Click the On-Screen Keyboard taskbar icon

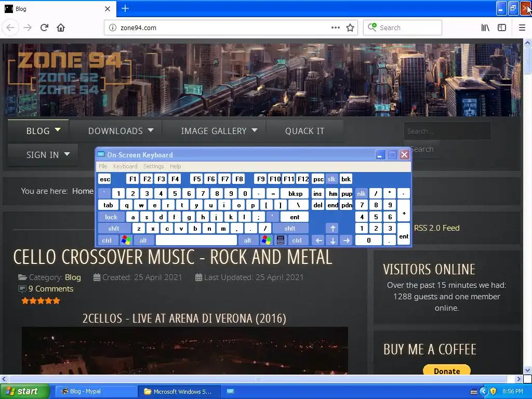tap(230, 391)
